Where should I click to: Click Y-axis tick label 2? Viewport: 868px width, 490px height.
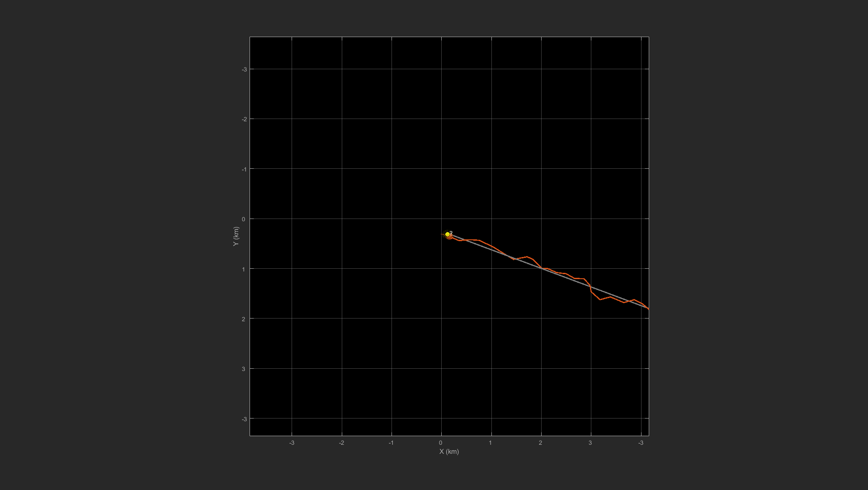(243, 319)
